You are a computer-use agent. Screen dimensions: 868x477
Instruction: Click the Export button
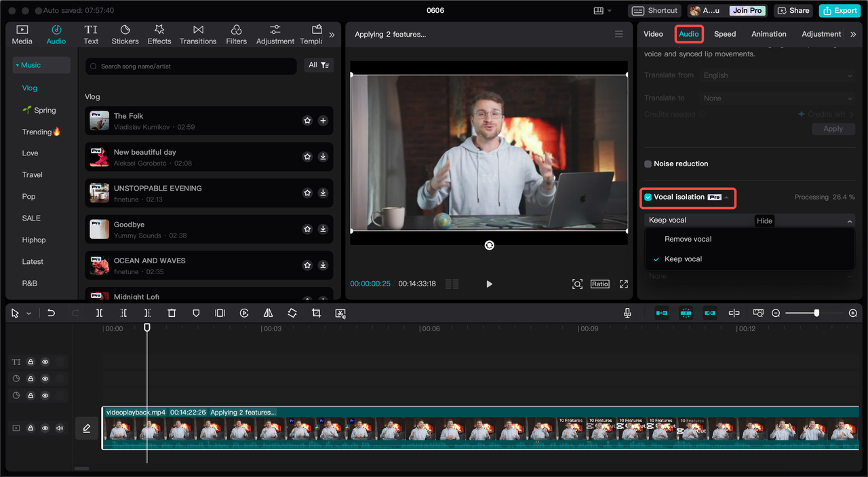840,10
